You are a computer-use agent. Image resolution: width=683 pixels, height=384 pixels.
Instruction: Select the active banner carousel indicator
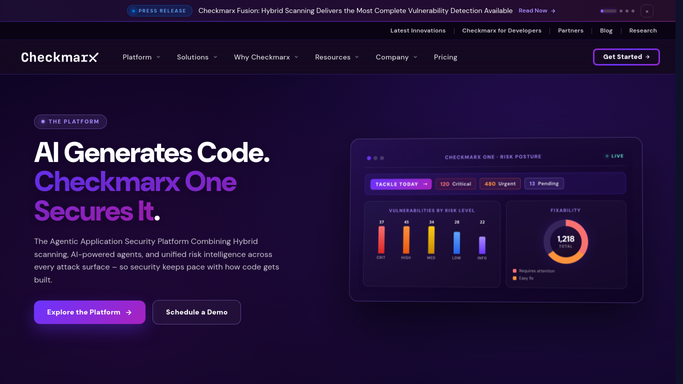[608, 11]
